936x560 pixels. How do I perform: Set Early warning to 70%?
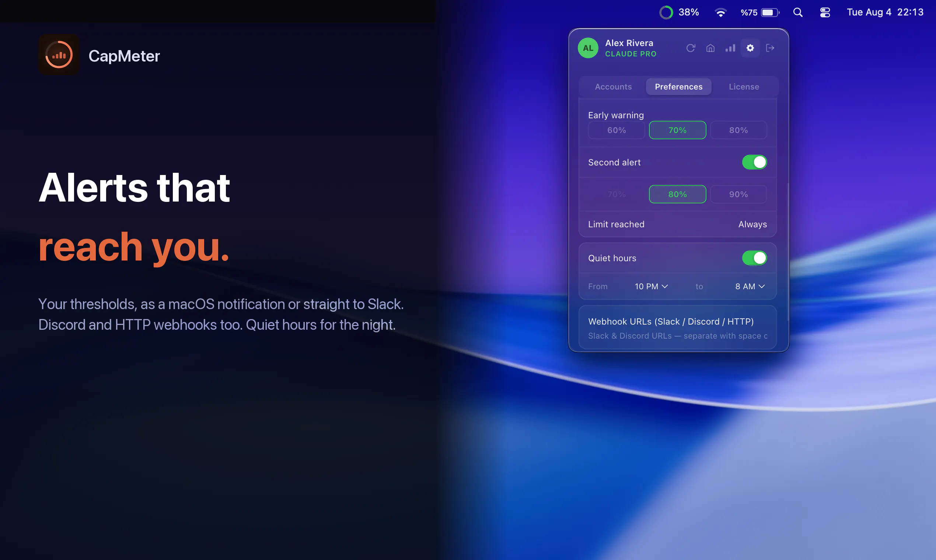(x=677, y=130)
